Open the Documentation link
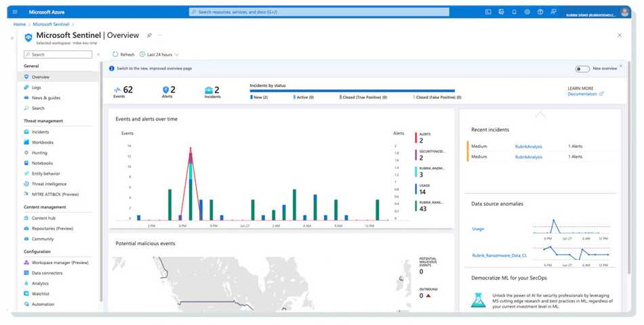The image size is (644, 325). 582,94
